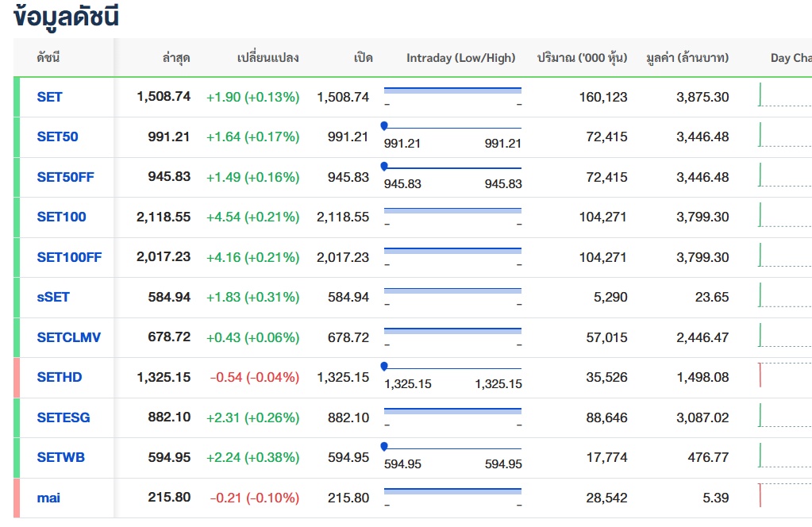Click the mai index link
This screenshot has width=812, height=527.
coord(48,498)
